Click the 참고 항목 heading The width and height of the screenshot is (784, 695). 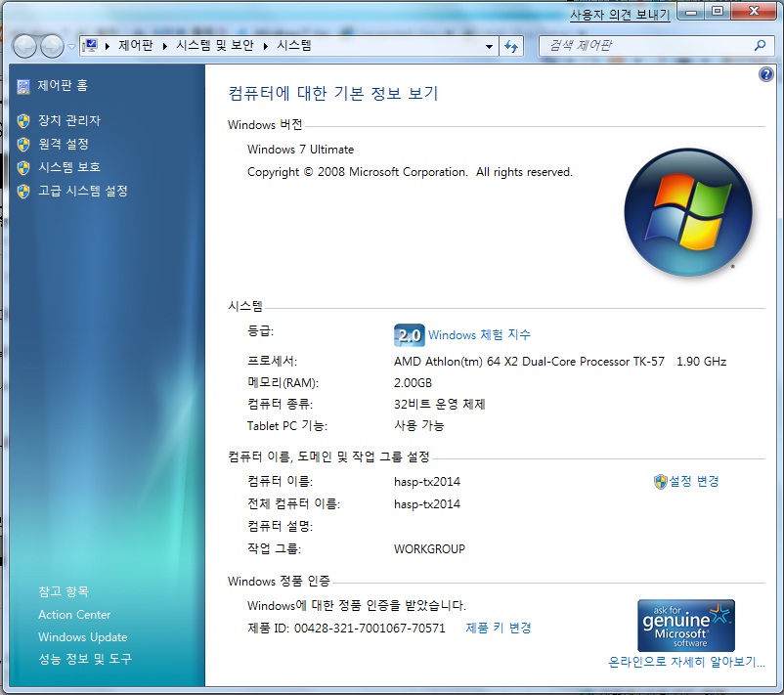pos(64,591)
